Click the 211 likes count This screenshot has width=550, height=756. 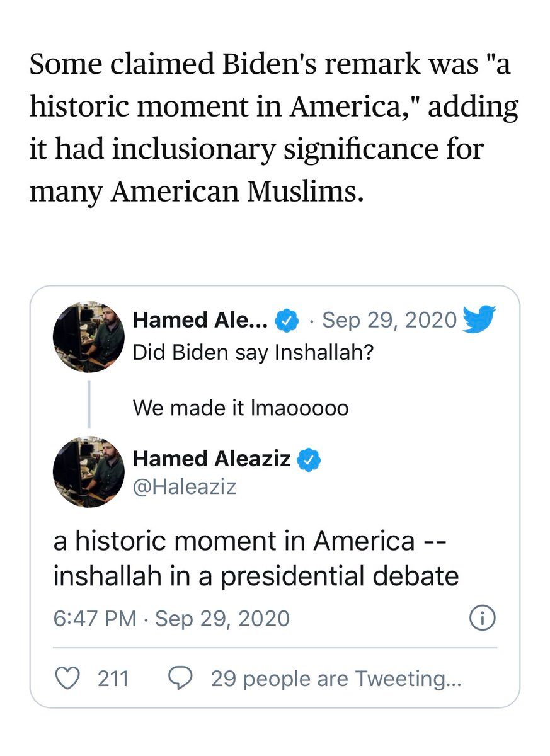point(113,679)
